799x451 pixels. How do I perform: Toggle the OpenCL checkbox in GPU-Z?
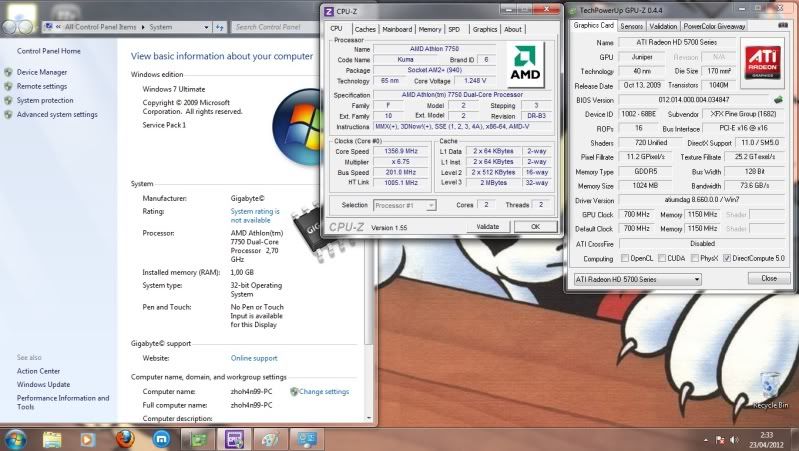click(625, 258)
